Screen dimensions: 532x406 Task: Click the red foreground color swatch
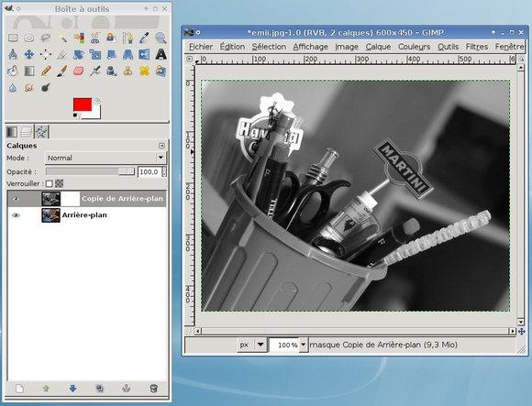coord(83,104)
